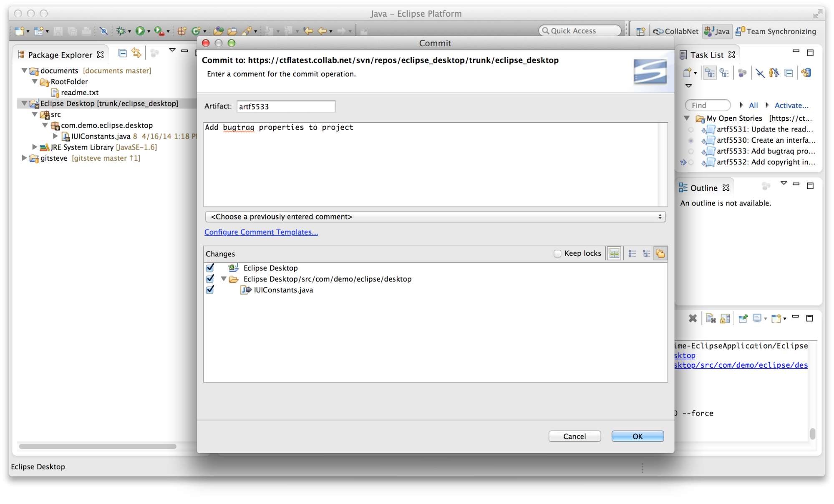Select the radio button beside artf5533
This screenshot has height=504, width=834.
(691, 151)
